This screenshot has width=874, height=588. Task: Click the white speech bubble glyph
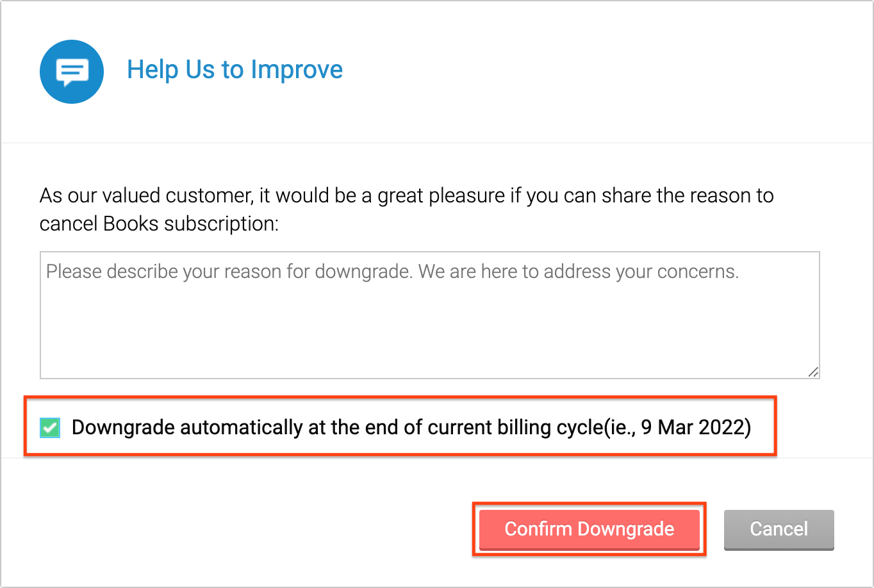(72, 72)
